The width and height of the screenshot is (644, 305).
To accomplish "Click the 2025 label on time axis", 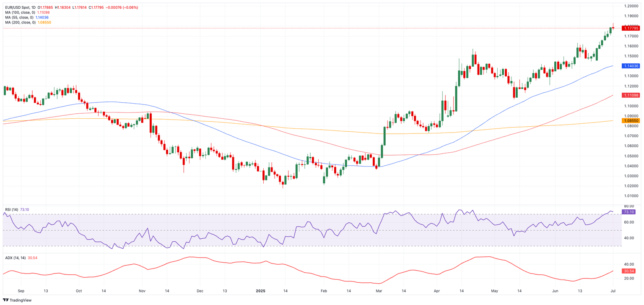I will pos(260,290).
